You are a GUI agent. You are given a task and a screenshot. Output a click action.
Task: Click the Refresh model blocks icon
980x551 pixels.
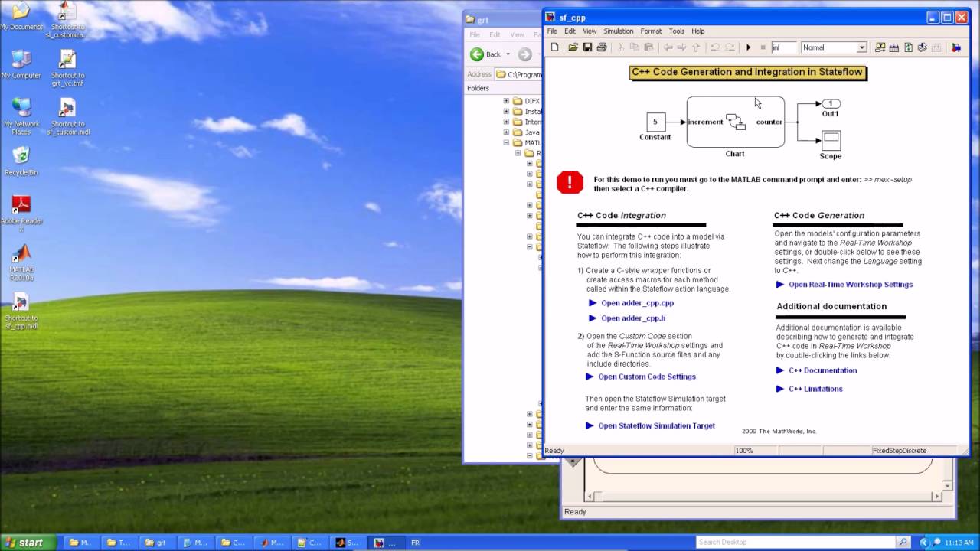pos(908,47)
